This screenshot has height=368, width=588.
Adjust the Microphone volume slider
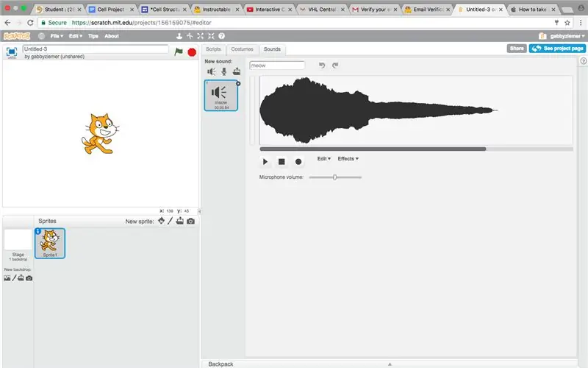(335, 177)
